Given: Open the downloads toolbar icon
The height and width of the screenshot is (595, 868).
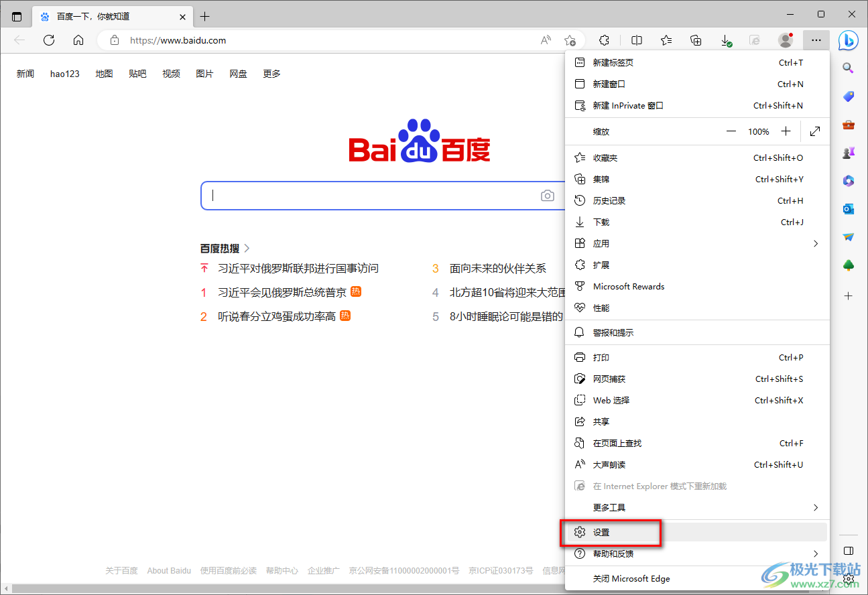Looking at the screenshot, I should tap(726, 41).
